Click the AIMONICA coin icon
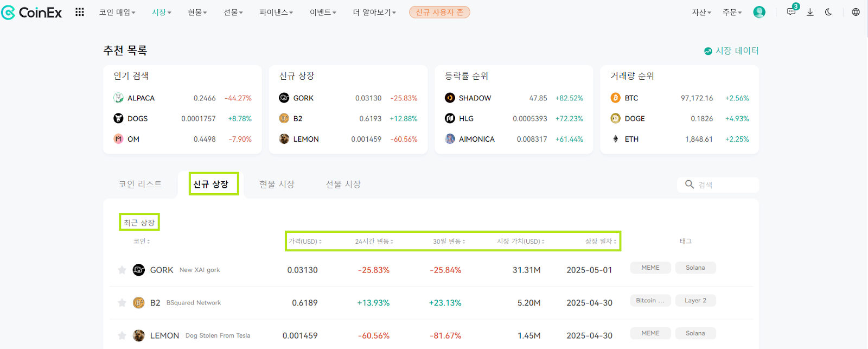The width and height of the screenshot is (868, 349). 450,139
